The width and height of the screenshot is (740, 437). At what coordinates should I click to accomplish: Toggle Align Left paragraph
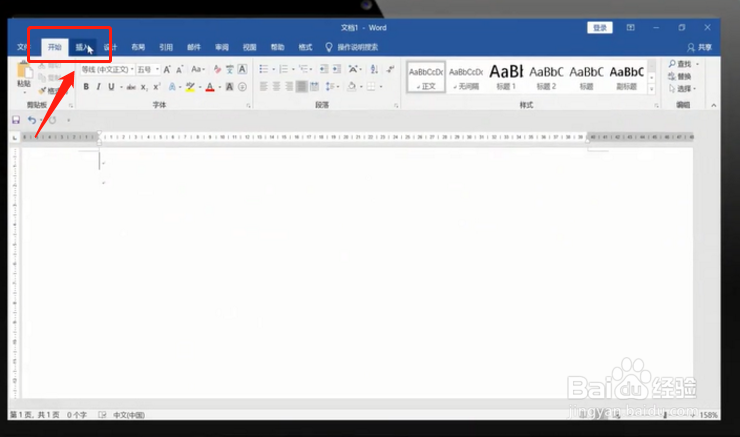coord(264,86)
